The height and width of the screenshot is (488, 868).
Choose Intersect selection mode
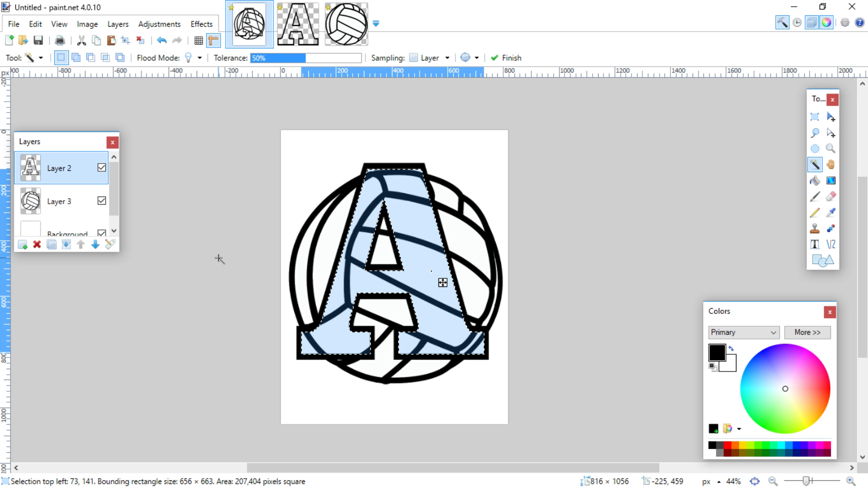click(105, 58)
